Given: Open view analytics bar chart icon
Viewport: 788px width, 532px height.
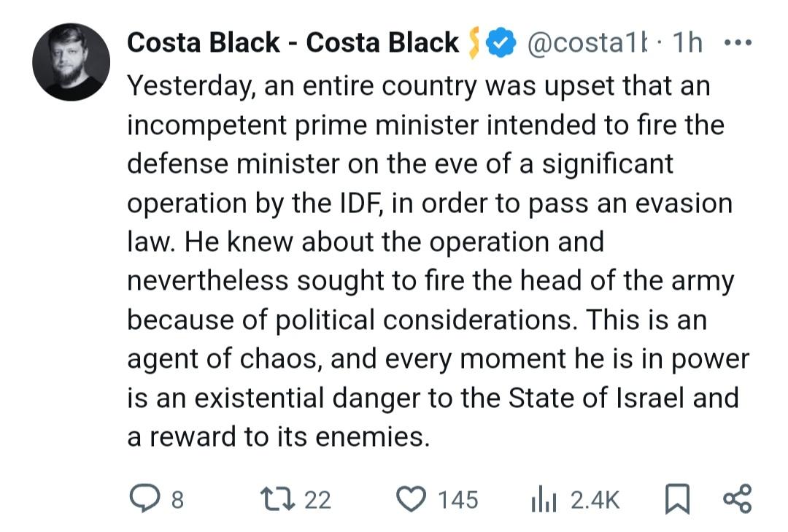Looking at the screenshot, I should (x=544, y=499).
